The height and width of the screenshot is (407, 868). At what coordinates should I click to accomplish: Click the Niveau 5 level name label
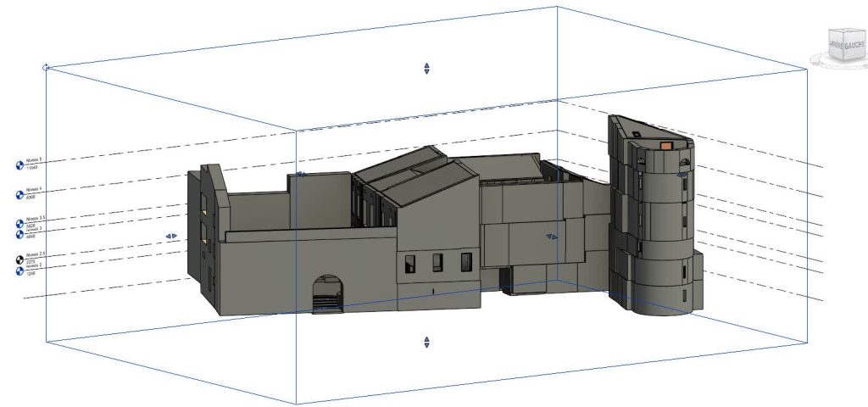point(34,159)
